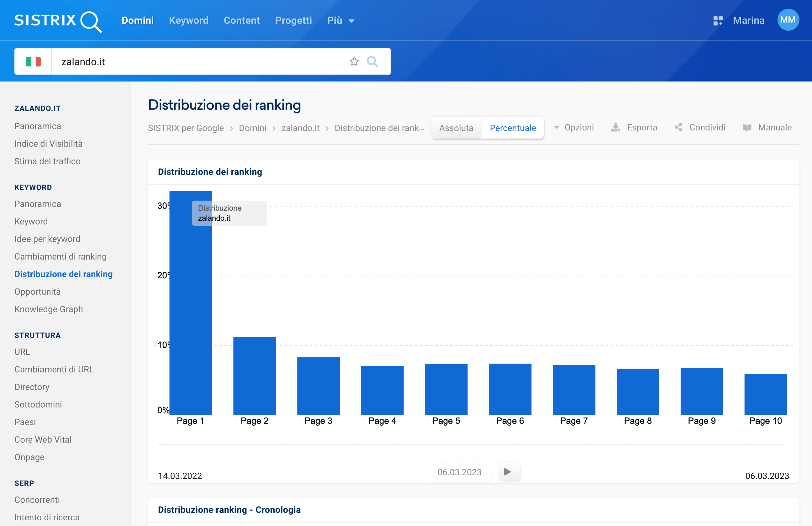Click SISTRIX per Google breadcrumb
The height and width of the screenshot is (526, 812).
(186, 128)
